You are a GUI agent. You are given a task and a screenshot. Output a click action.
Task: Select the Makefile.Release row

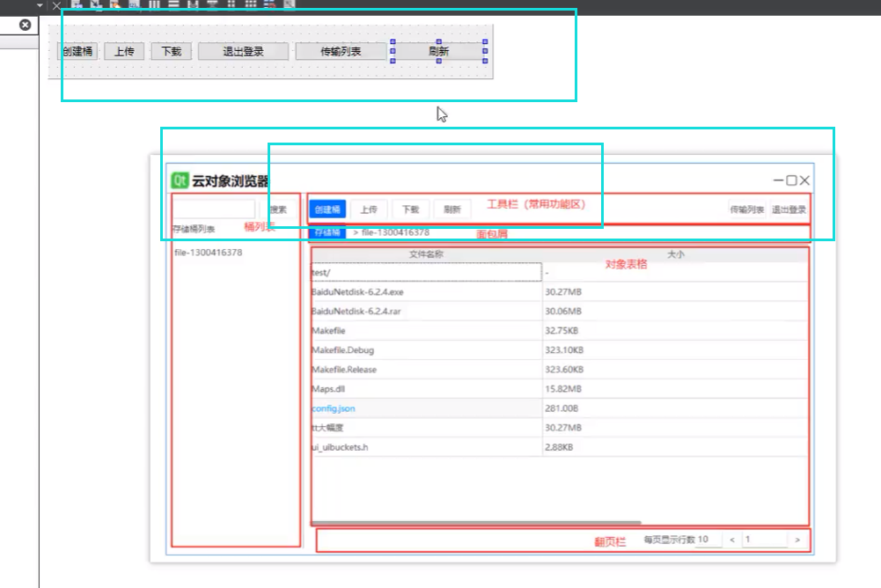560,370
